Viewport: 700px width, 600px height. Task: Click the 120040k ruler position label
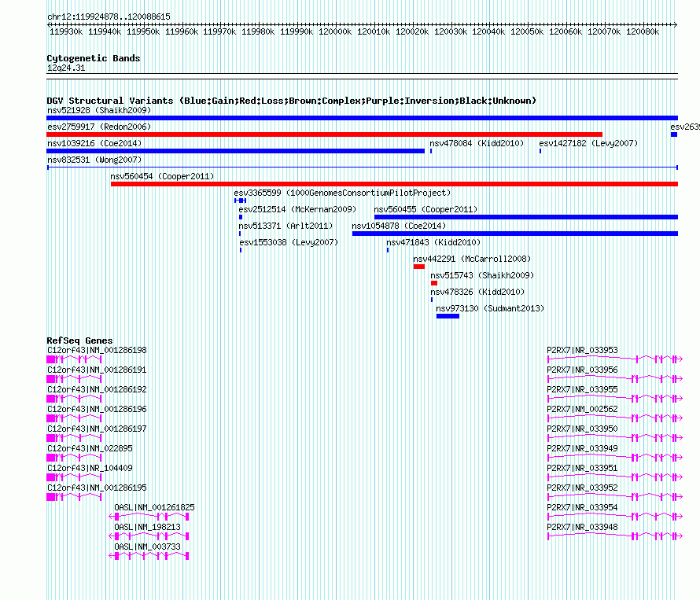pos(488,32)
